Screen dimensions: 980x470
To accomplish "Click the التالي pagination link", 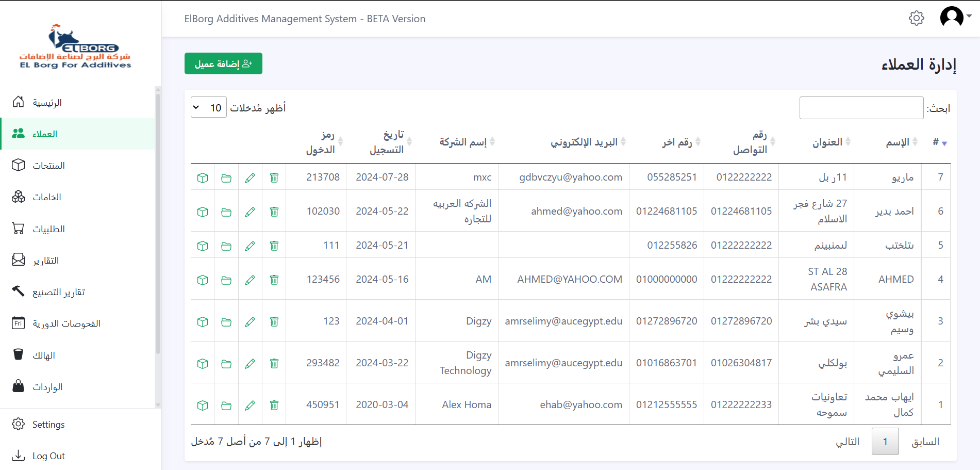I will click(x=848, y=442).
